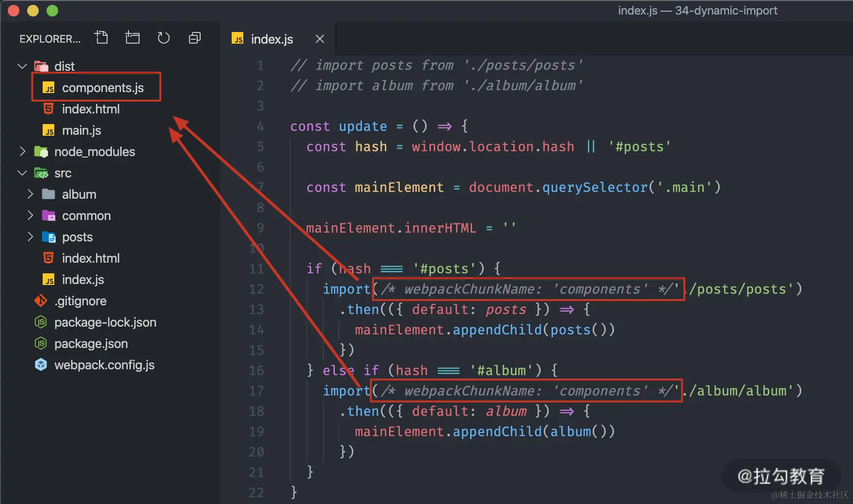Click 'appendChild(album())' on line 19
853x504 pixels.
click(x=534, y=432)
